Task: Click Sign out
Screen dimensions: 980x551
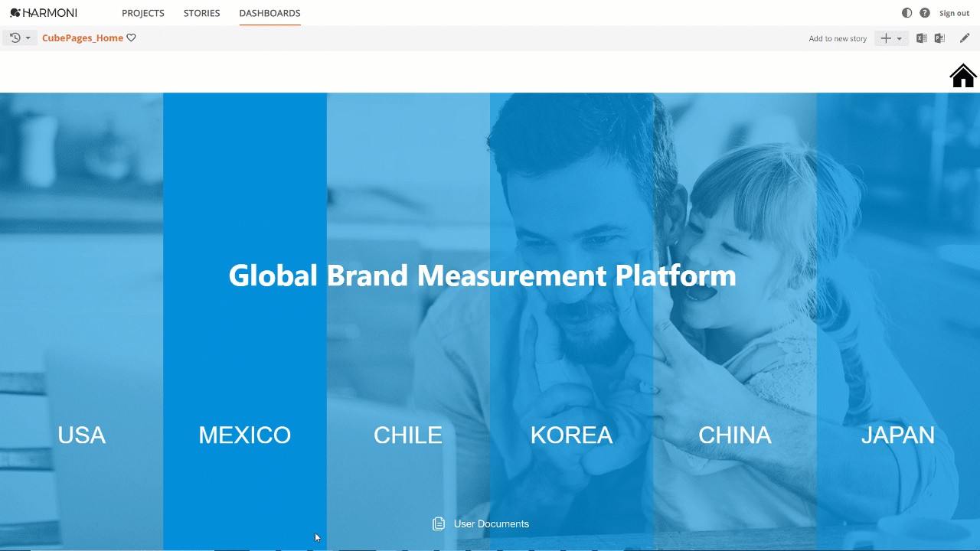Action: (955, 13)
